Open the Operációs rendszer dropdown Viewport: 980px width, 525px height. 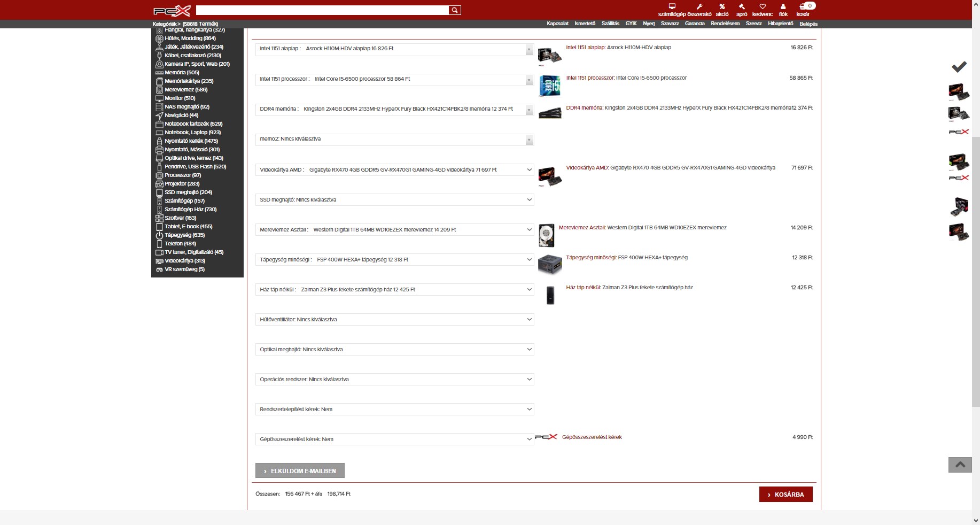(394, 380)
